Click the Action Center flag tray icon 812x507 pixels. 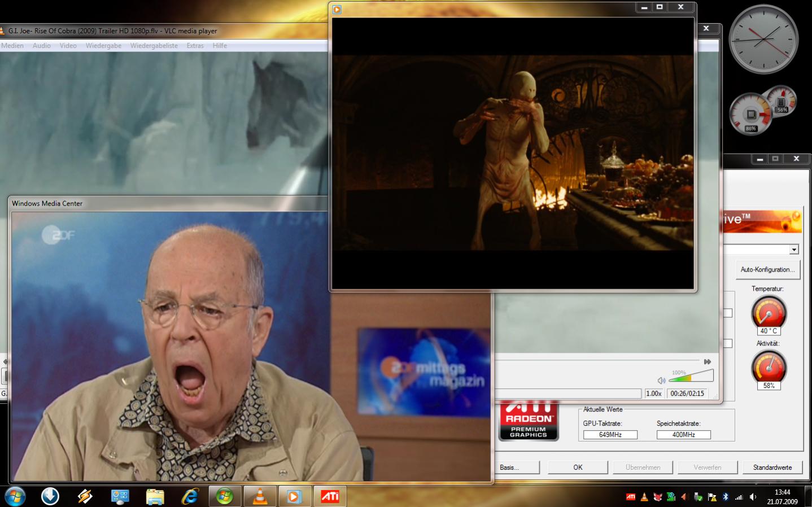click(x=712, y=497)
